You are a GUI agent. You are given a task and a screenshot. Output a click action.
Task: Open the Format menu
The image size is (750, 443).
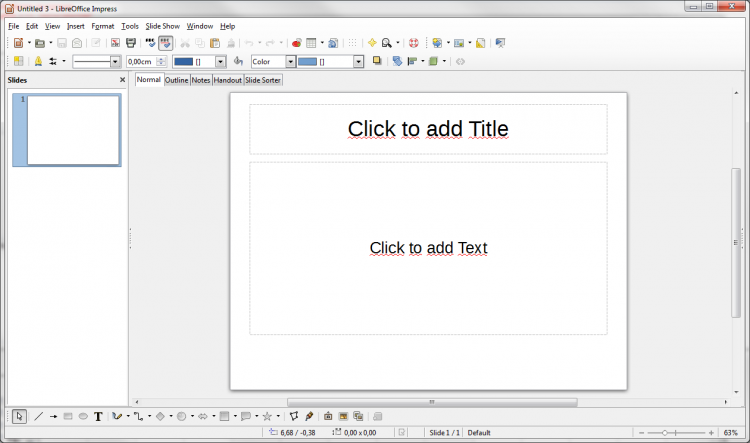[x=103, y=26]
